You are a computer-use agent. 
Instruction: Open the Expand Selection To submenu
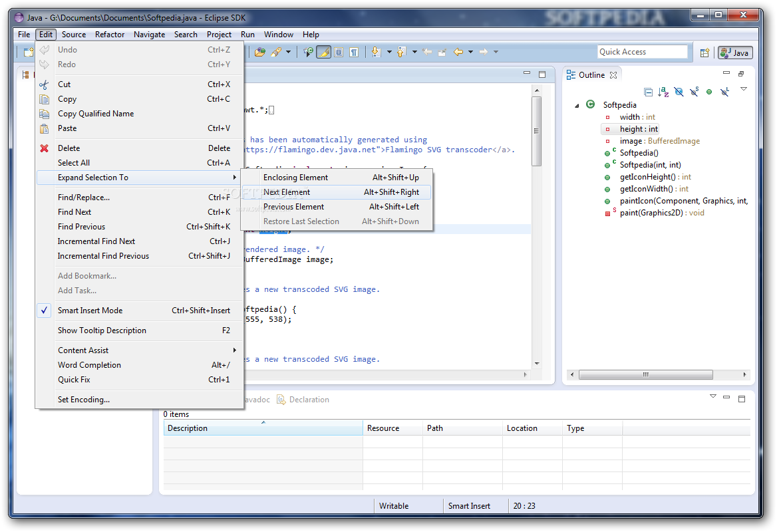(x=140, y=178)
